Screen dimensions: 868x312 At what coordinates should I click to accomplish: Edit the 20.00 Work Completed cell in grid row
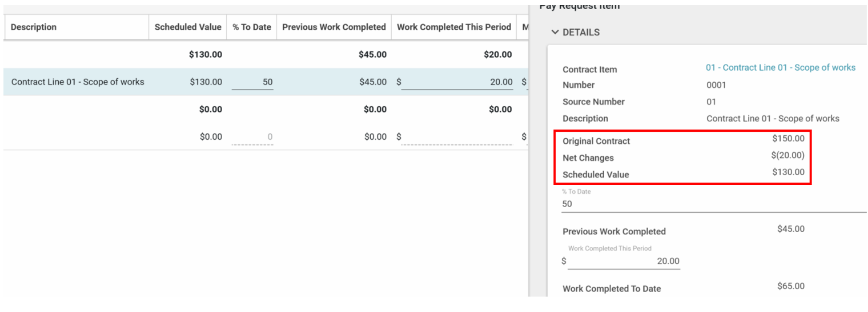[x=457, y=82]
